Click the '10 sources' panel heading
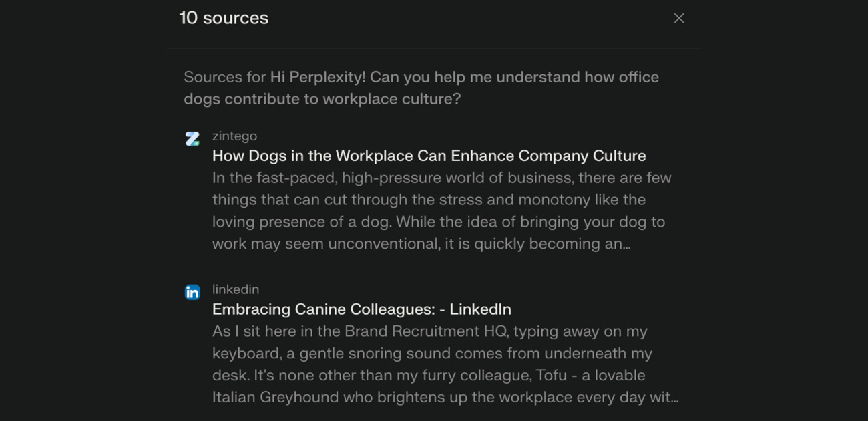The image size is (868, 421). (224, 18)
